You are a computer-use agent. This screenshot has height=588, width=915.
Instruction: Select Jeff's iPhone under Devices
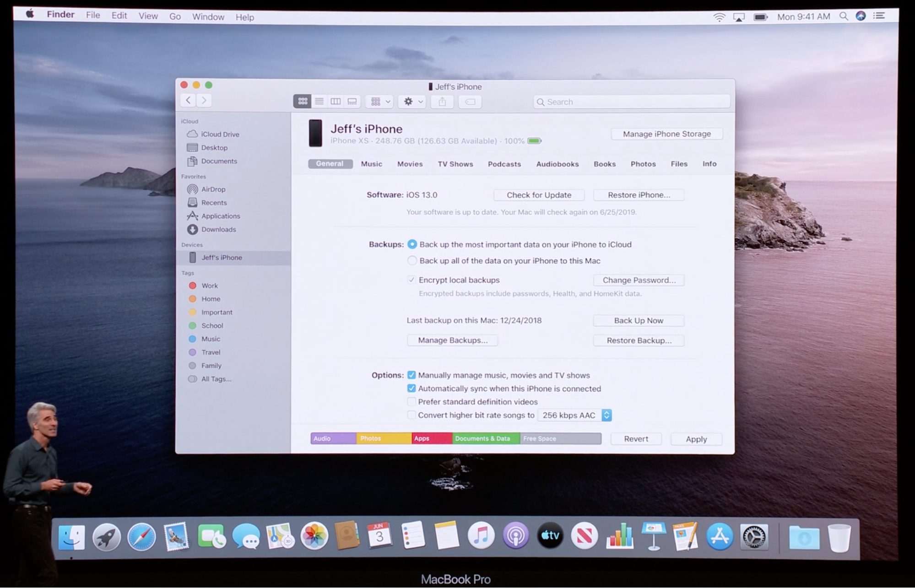point(233,258)
